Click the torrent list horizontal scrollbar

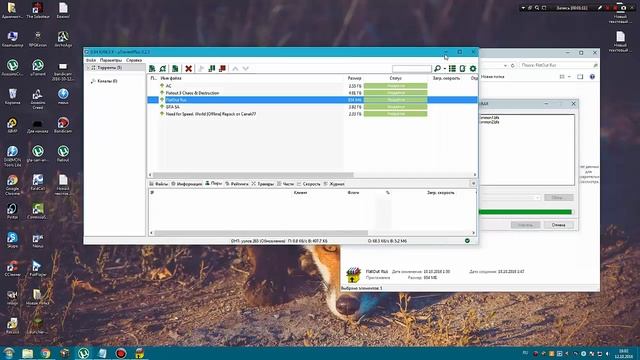pyautogui.click(x=253, y=175)
